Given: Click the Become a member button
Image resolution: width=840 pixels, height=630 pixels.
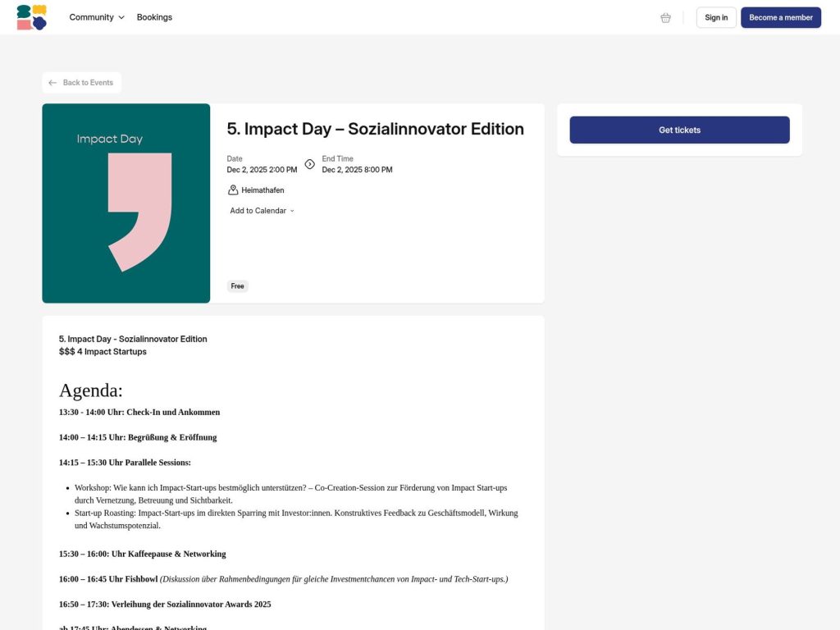Looking at the screenshot, I should pos(780,17).
